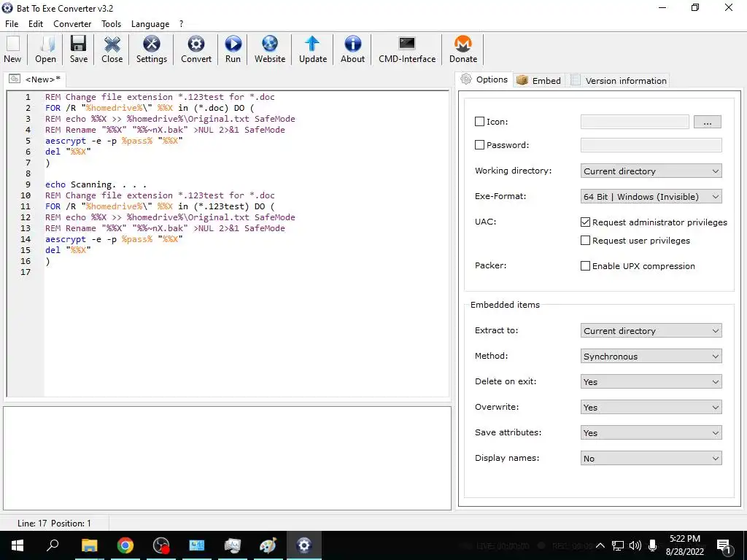747x560 pixels.
Task: Uncheck Request administrator privileges
Action: 586,222
